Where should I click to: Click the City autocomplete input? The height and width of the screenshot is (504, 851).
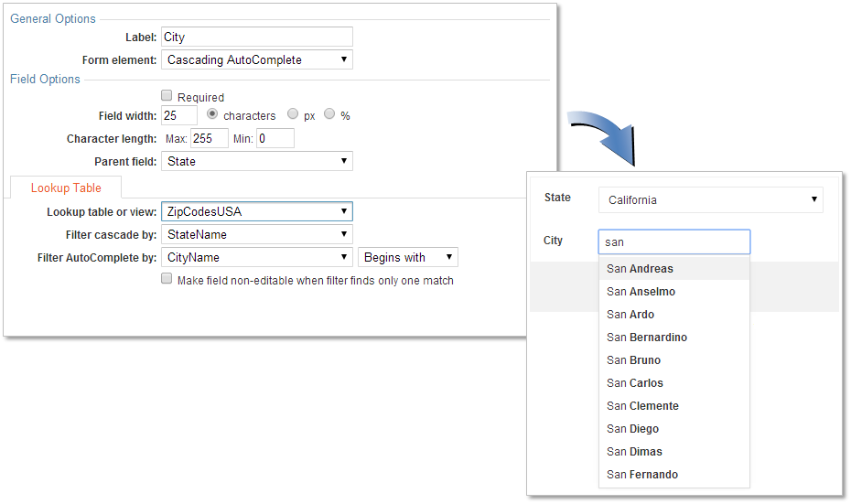point(674,242)
